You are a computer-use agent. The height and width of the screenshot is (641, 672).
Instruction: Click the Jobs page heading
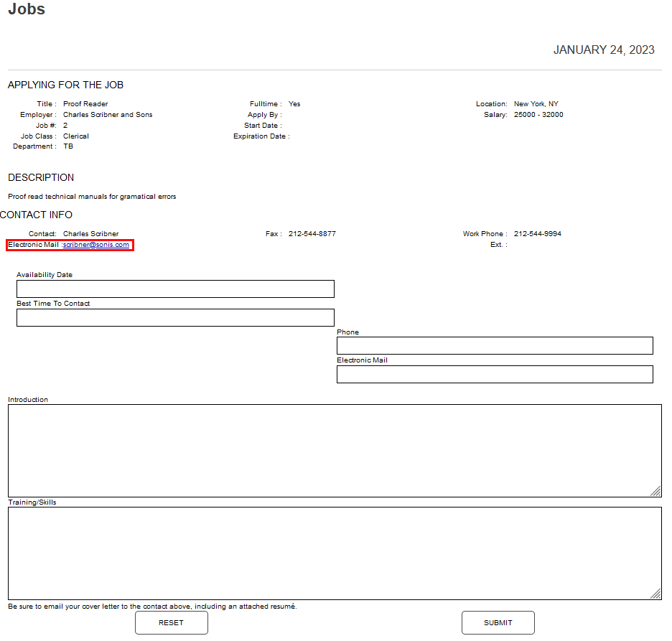[26, 9]
